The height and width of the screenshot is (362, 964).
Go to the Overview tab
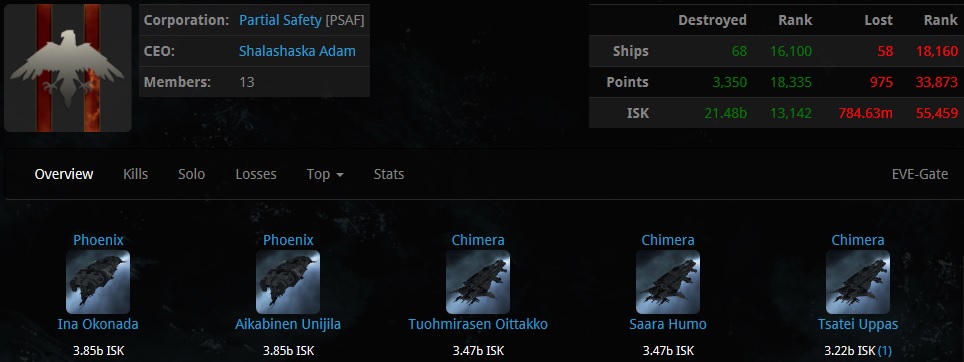(x=64, y=175)
